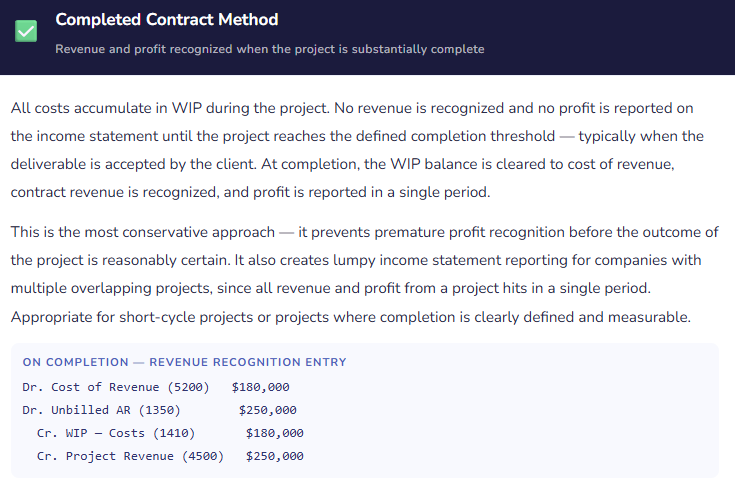
Task: Click the "ON COMPLETION — REVENUE RECOGNITION ENTRY" label
Action: [x=184, y=362]
